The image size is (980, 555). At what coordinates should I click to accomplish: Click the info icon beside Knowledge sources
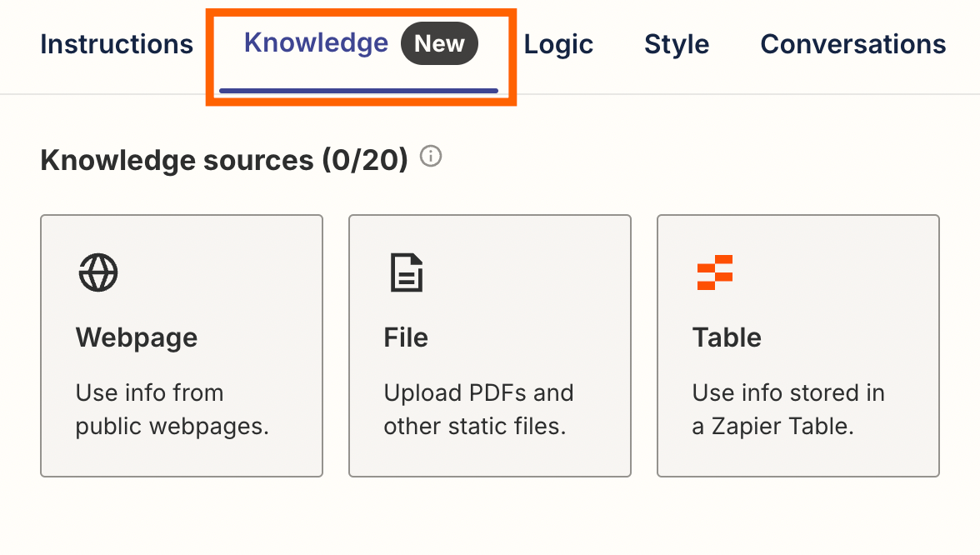pos(431,156)
